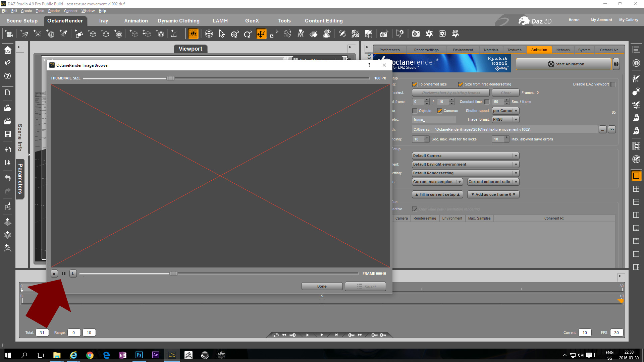Click the help question mark icon beside Start Animation
The width and height of the screenshot is (644, 362).
tap(616, 64)
